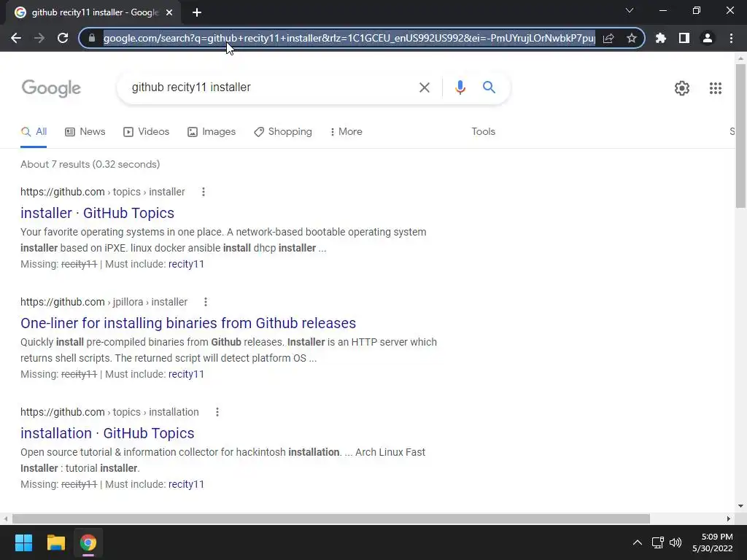The height and width of the screenshot is (560, 747).
Task: Click recity11 must-include link under first result
Action: [186, 264]
